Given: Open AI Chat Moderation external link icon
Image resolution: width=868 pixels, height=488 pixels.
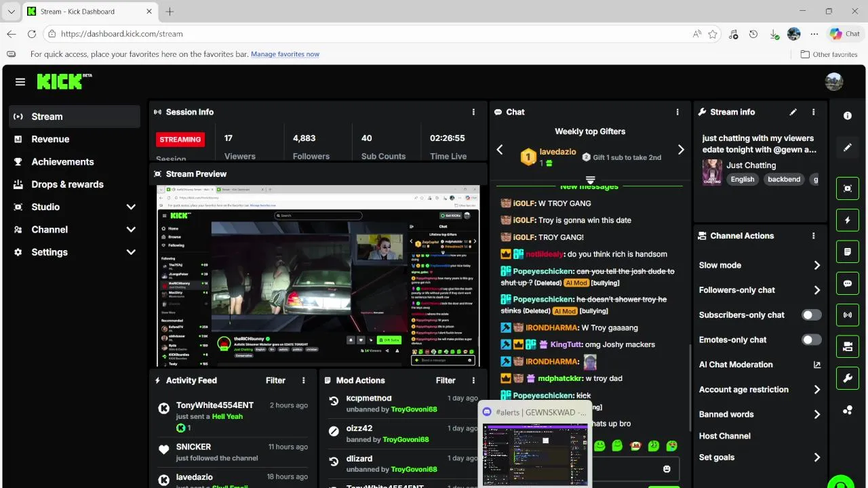Looking at the screenshot, I should click(x=816, y=365).
